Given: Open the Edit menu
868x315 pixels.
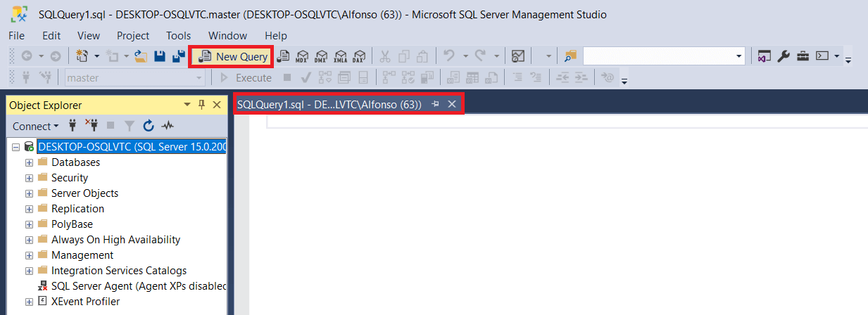Looking at the screenshot, I should [51, 35].
